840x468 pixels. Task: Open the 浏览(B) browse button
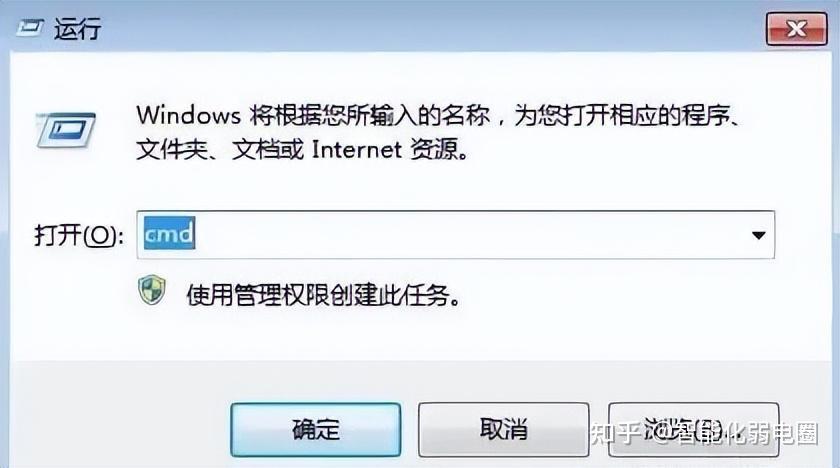click(694, 429)
